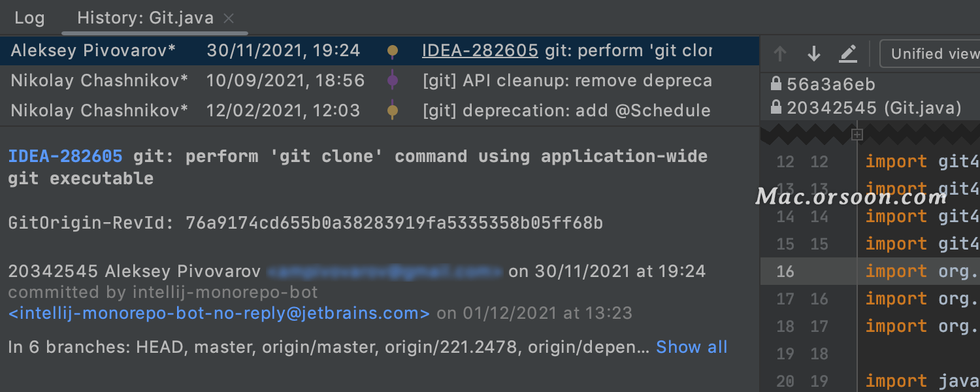980x392 pixels.
Task: Click the graph node for 12/02/2021 commit
Action: point(393,110)
